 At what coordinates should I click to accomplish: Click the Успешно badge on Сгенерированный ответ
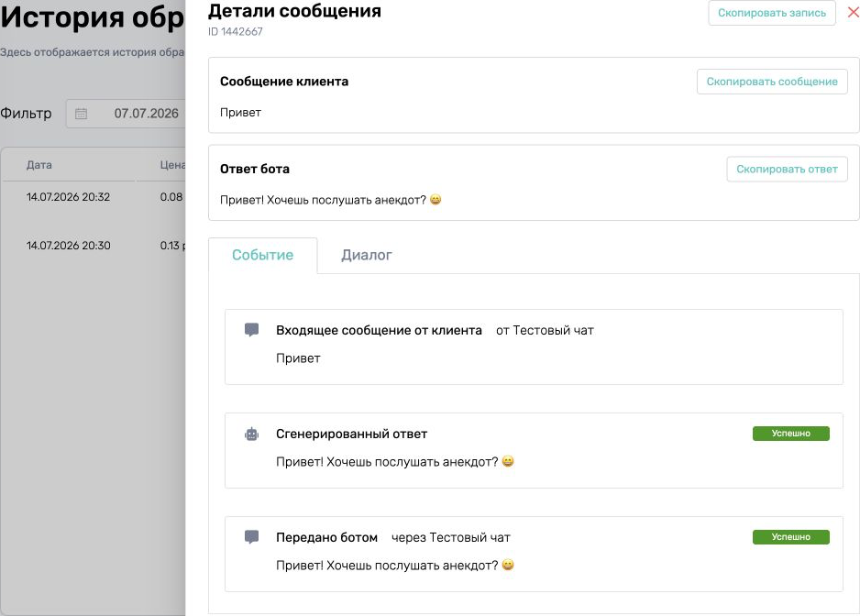[790, 434]
